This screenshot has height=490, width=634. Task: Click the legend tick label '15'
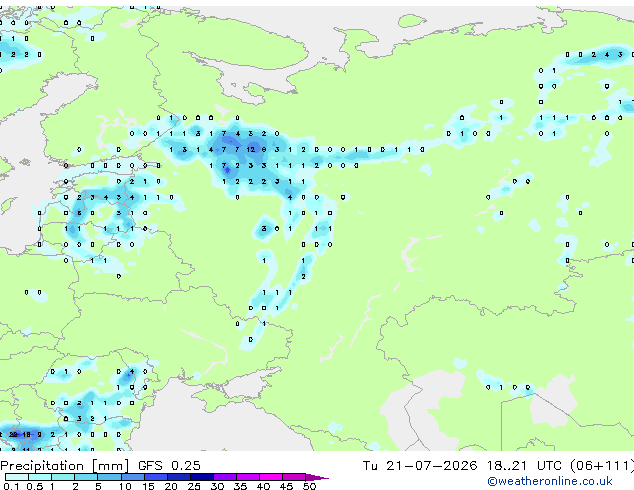coord(148,486)
